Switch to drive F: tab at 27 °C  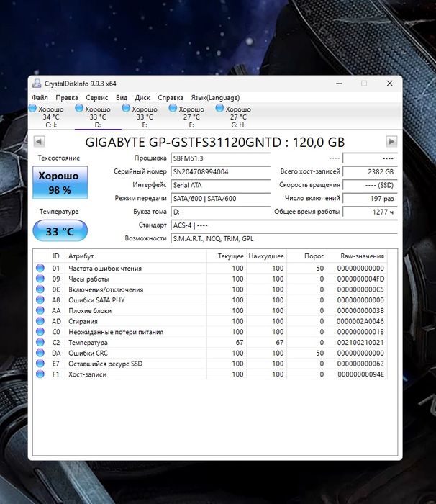191,117
